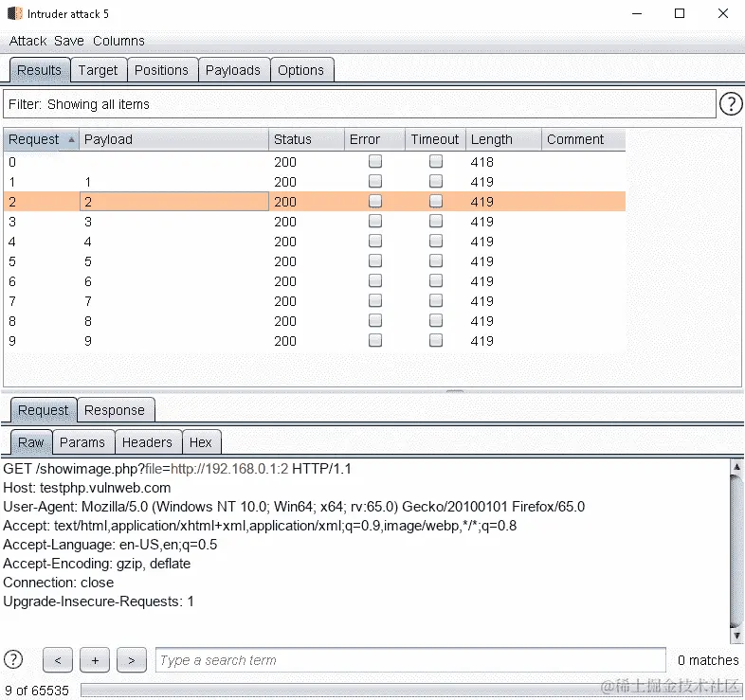Switch to the Payloads tab

click(233, 70)
